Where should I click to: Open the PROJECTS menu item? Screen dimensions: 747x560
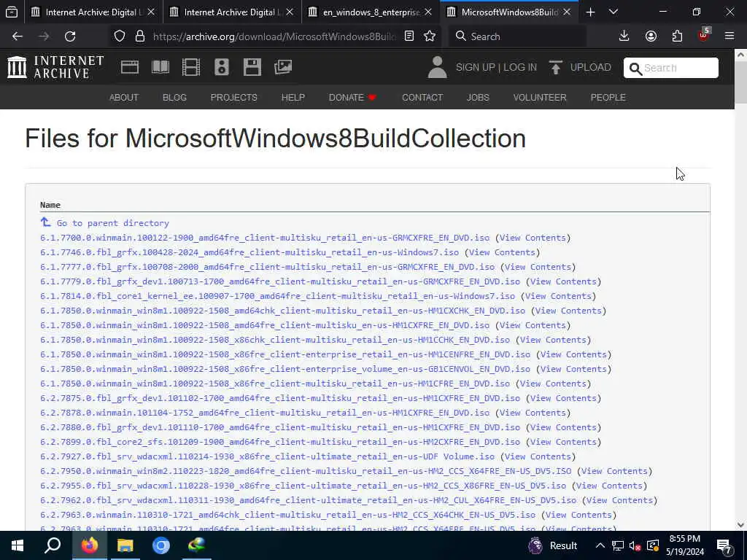[x=234, y=97]
